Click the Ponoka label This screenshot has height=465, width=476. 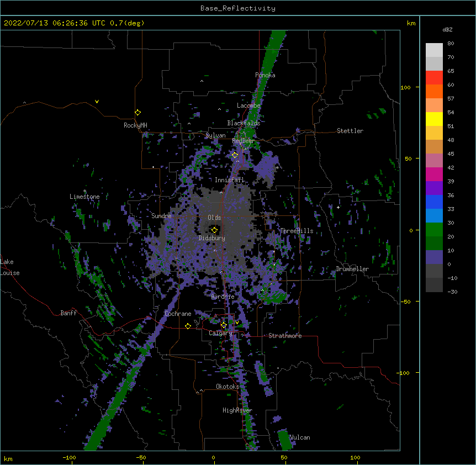point(265,75)
